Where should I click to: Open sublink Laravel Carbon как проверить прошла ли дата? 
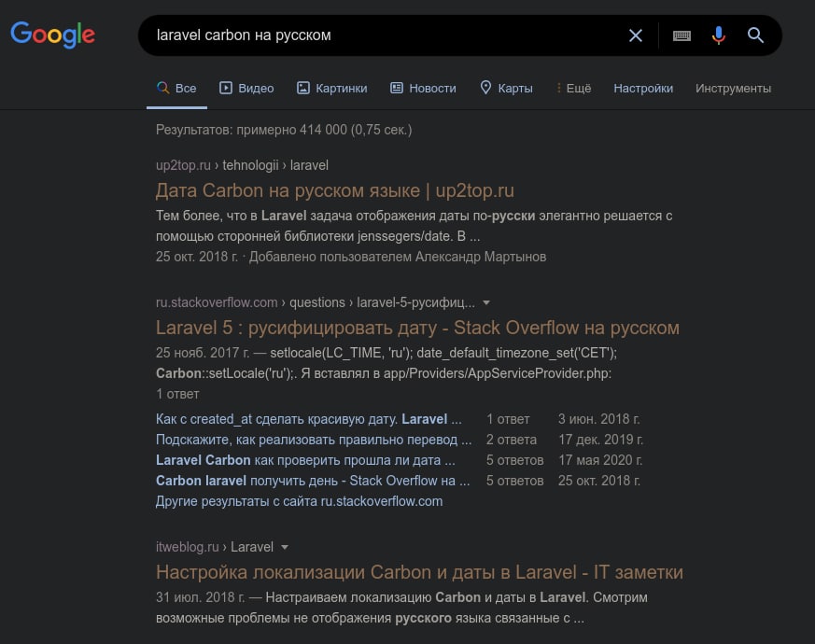(x=305, y=460)
